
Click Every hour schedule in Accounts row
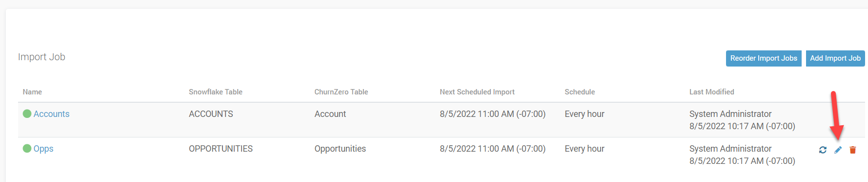(x=585, y=114)
